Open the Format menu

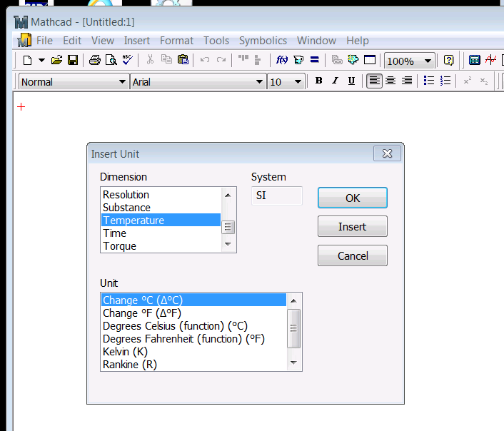(x=176, y=41)
